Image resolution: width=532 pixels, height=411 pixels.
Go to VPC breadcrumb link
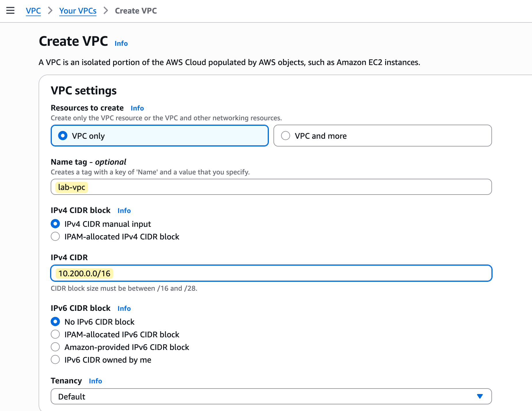click(x=33, y=11)
